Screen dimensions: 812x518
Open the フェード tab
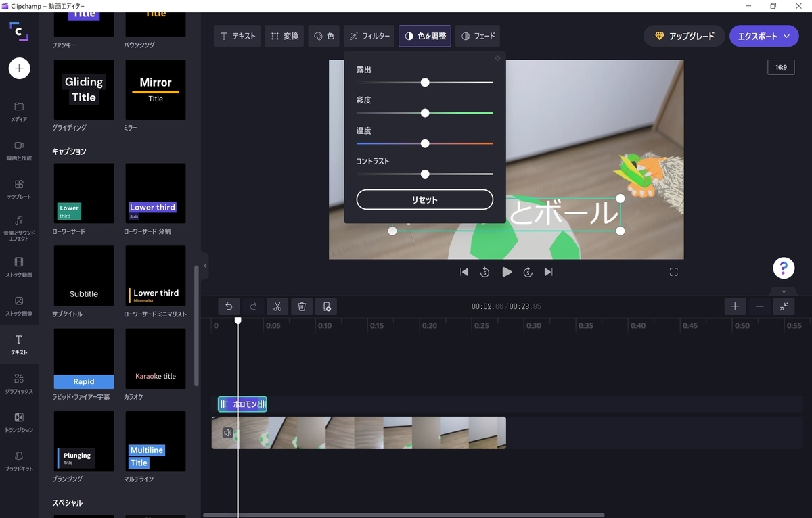click(478, 36)
